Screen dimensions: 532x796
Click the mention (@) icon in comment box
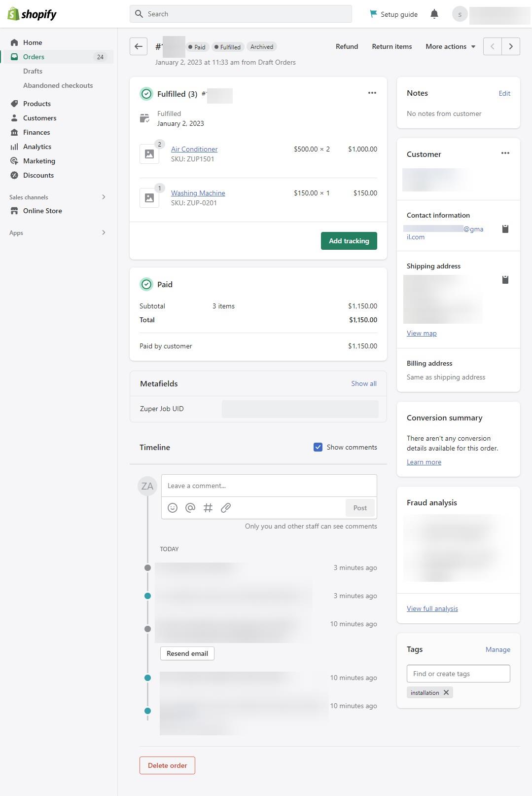coord(190,508)
